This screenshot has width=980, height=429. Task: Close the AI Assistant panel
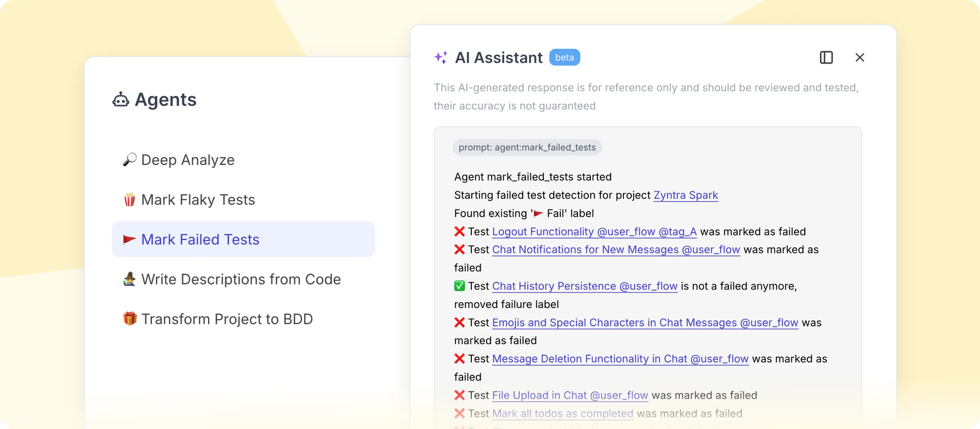coord(859,58)
